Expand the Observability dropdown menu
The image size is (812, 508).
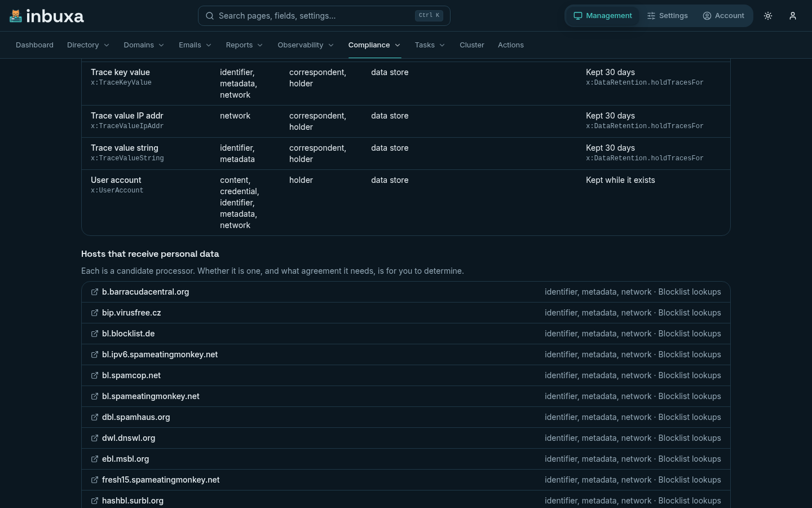coord(306,45)
